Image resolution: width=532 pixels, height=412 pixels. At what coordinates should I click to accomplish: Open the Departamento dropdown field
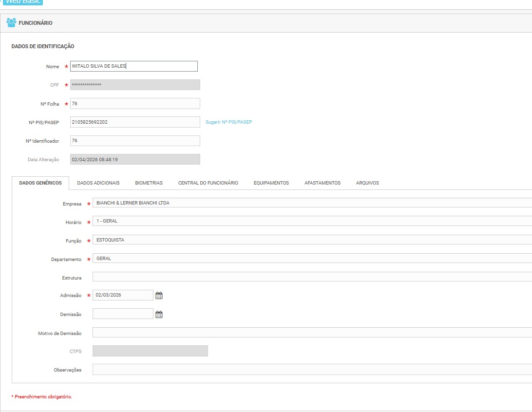[x=312, y=259]
